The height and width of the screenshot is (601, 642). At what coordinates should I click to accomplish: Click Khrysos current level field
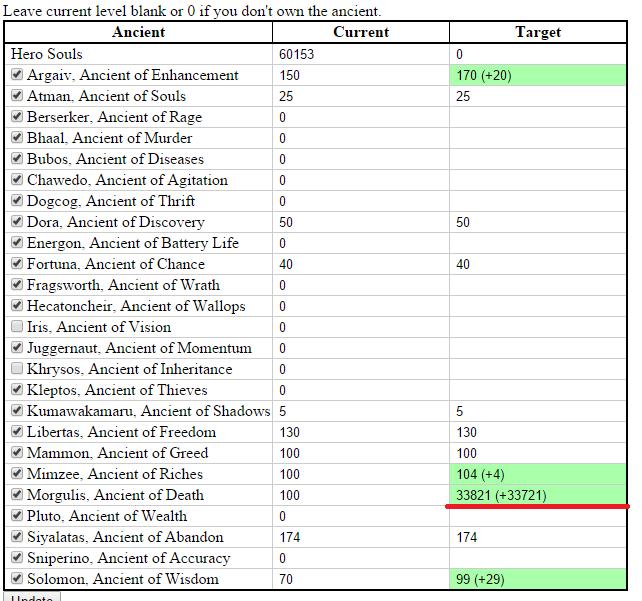coord(361,369)
